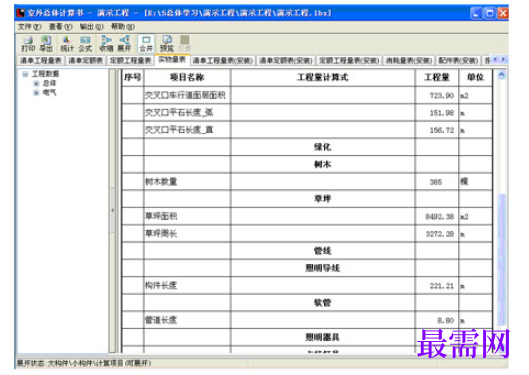Screen dimensions: 529x375
Task: Click the 3272.28 quantity value
Action: coord(440,234)
